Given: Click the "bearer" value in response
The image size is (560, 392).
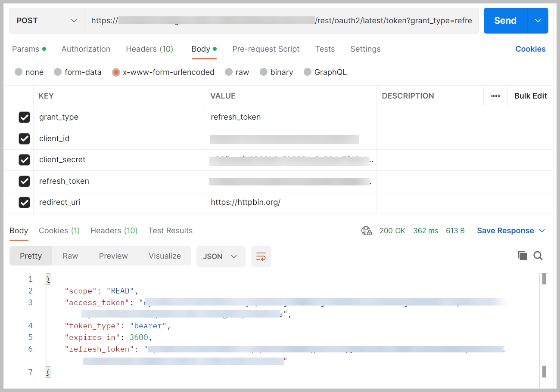Looking at the screenshot, I should click(x=148, y=326).
